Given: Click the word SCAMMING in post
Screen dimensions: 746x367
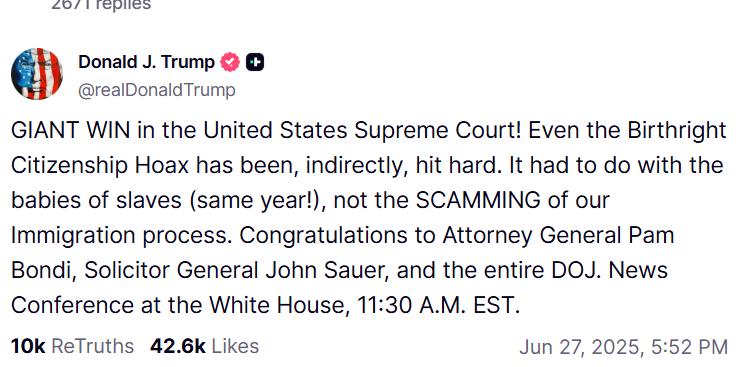Looking at the screenshot, I should [x=478, y=200].
